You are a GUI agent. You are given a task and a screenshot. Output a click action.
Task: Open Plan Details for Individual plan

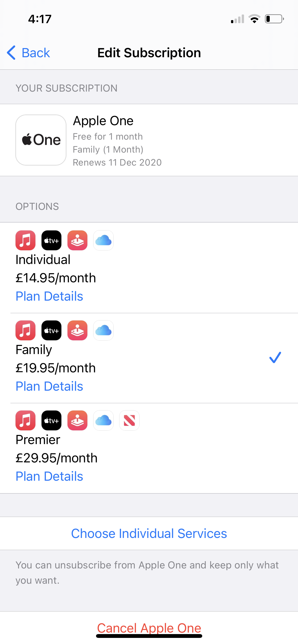[x=49, y=296]
